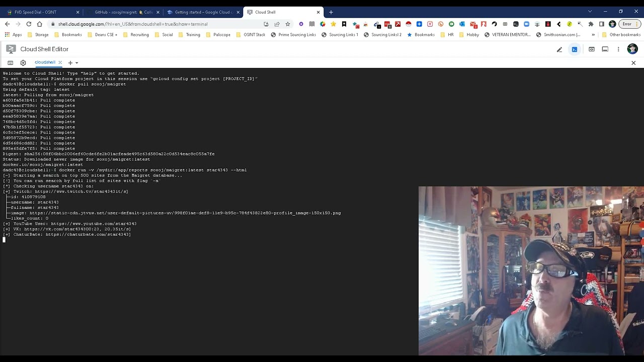Click the Twitch URL for star4343

[81, 192]
